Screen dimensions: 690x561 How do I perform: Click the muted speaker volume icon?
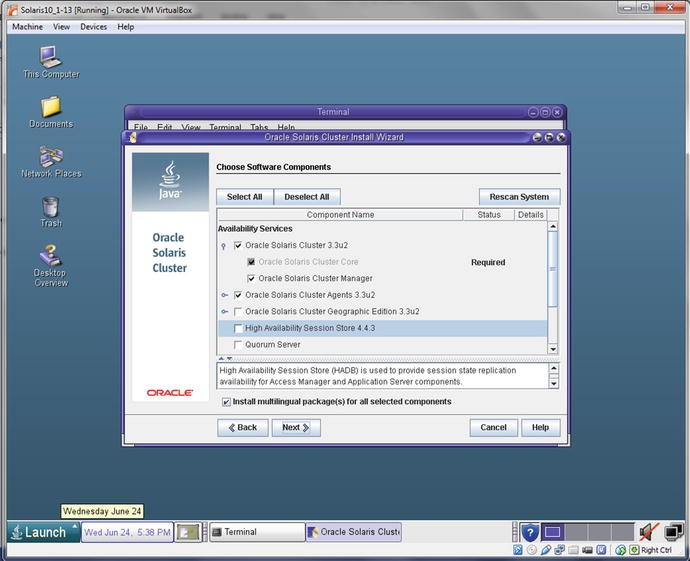[x=649, y=532]
